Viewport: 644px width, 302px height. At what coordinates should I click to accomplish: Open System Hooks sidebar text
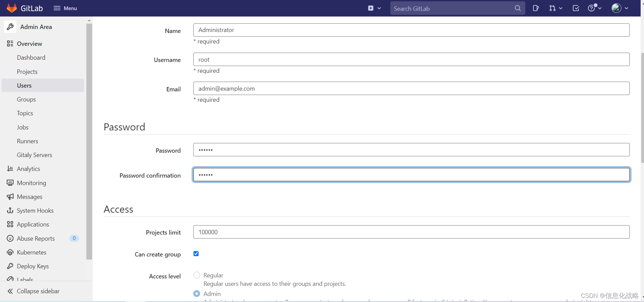[35, 210]
